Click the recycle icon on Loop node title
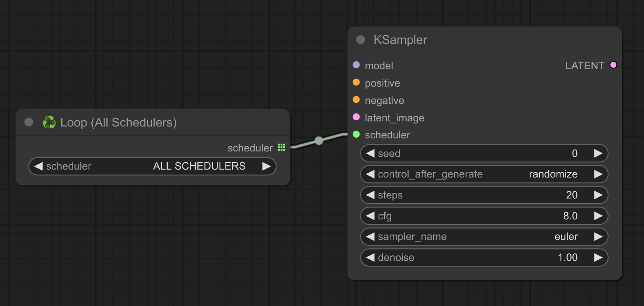This screenshot has width=644, height=306. (49, 122)
